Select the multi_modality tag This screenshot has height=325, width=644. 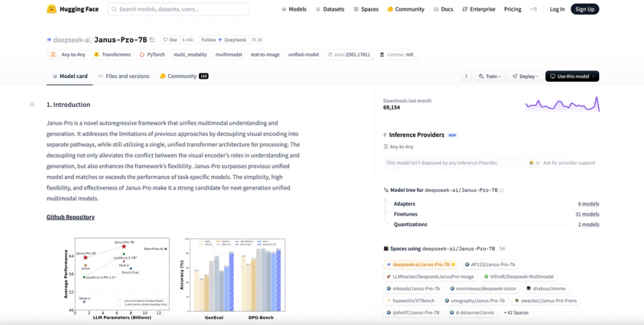[x=190, y=55]
